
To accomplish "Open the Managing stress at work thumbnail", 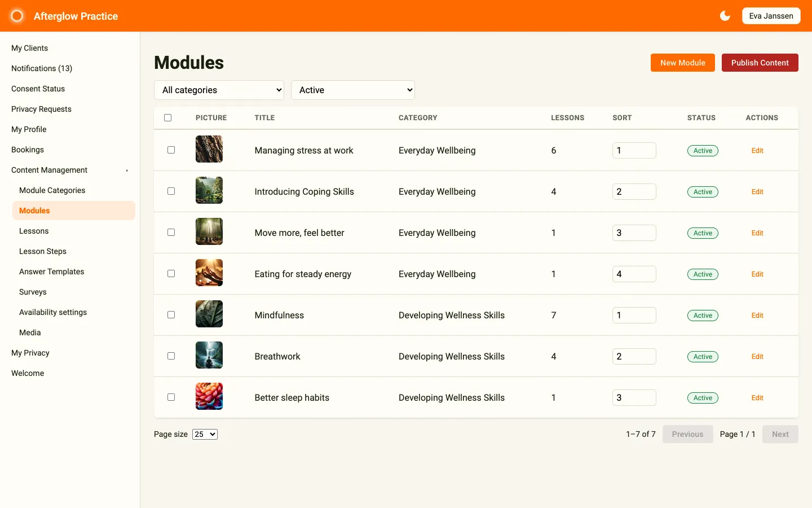I will coord(209,149).
